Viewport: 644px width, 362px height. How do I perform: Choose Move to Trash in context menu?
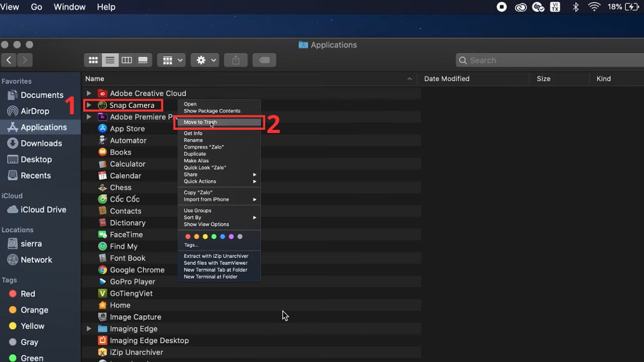(x=219, y=122)
